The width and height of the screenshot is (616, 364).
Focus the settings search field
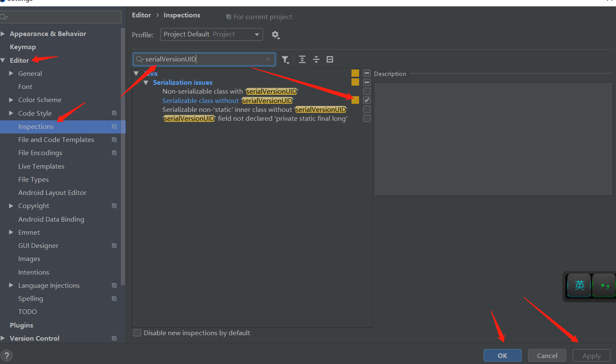61,17
